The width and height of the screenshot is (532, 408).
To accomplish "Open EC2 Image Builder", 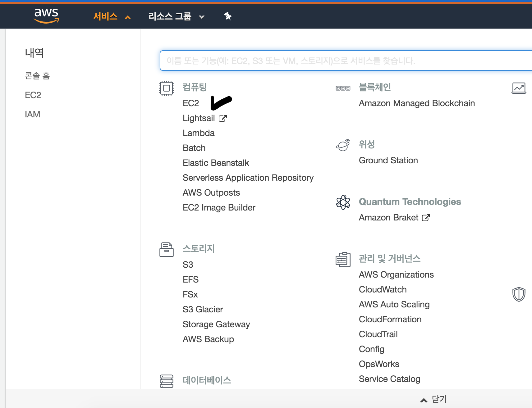I will click(219, 207).
